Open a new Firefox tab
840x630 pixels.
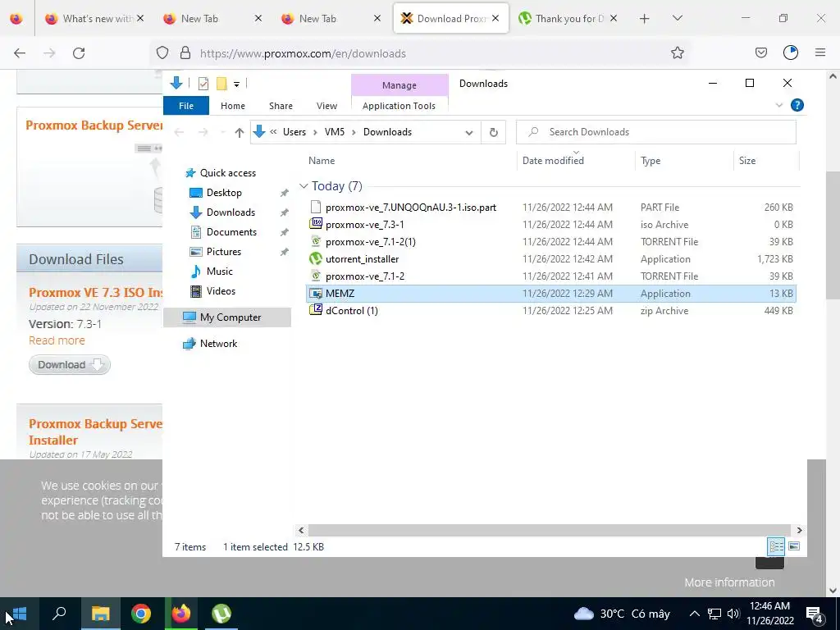tap(645, 19)
